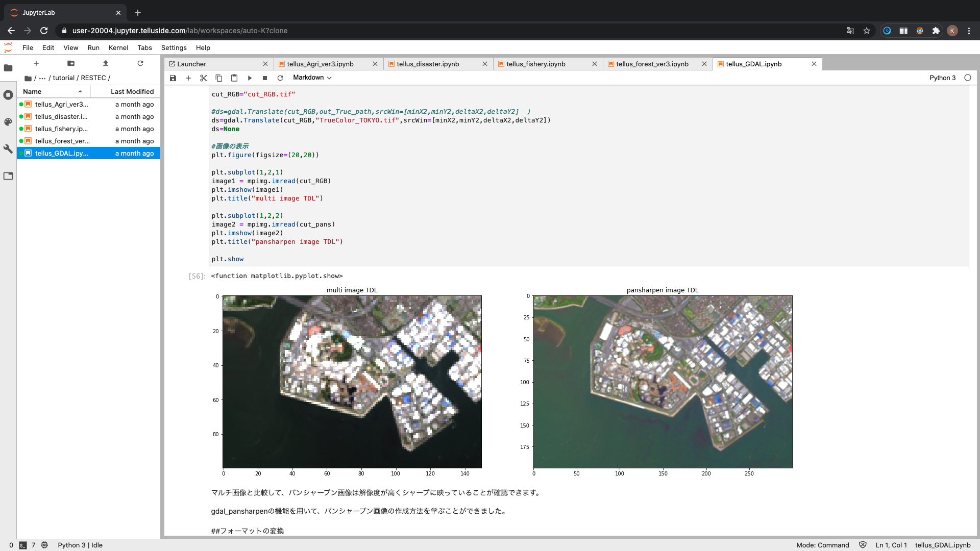Run the selected cell with play icon
The width and height of the screenshot is (980, 551).
[250, 78]
